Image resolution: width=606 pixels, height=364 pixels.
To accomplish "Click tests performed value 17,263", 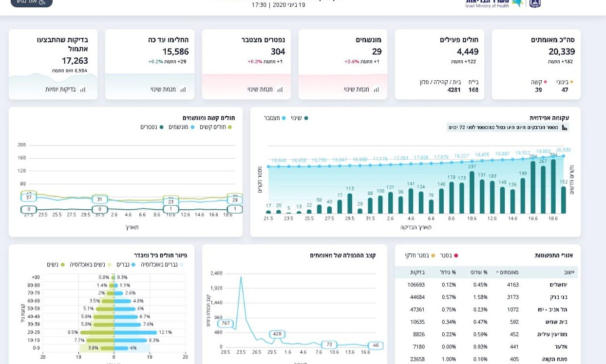I will click(75, 61).
